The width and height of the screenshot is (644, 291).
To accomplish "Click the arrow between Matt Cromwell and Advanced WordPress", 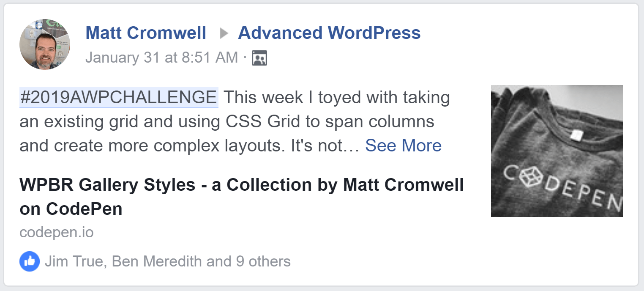I will pos(224,33).
